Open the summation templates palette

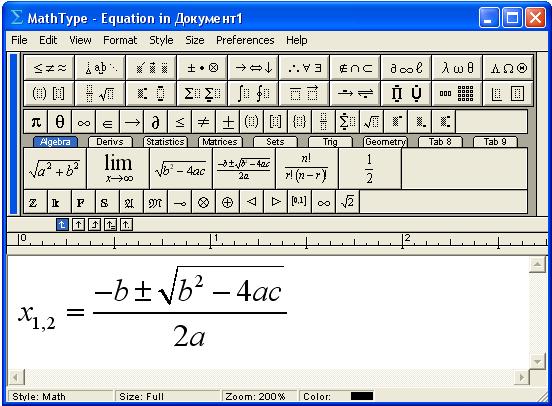[x=202, y=93]
